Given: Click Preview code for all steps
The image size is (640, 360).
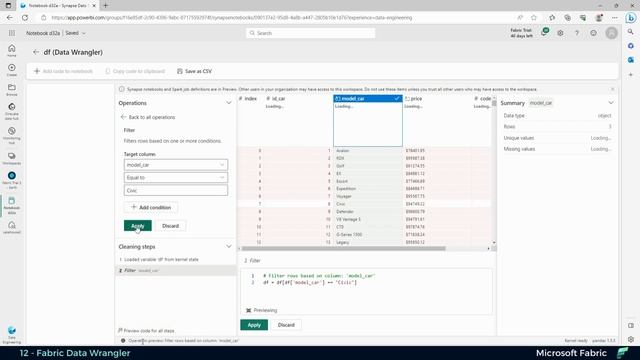Looking at the screenshot, I should 146,331.
